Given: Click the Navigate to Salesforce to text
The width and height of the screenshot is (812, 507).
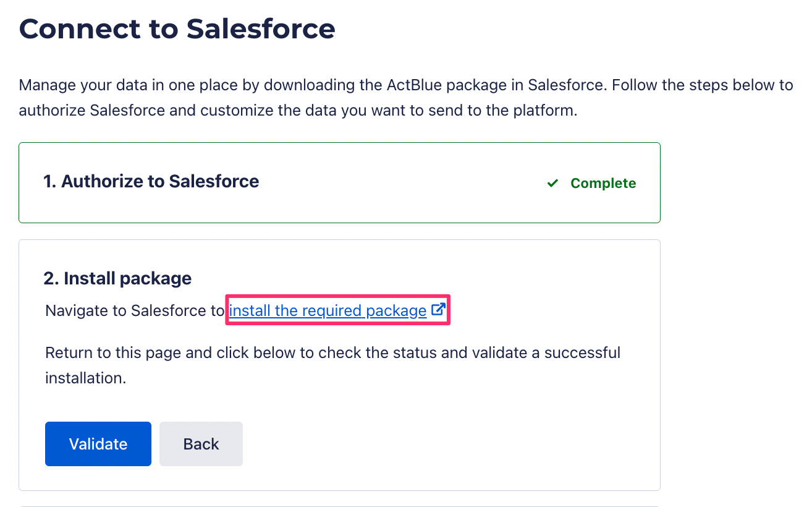Looking at the screenshot, I should (x=135, y=310).
